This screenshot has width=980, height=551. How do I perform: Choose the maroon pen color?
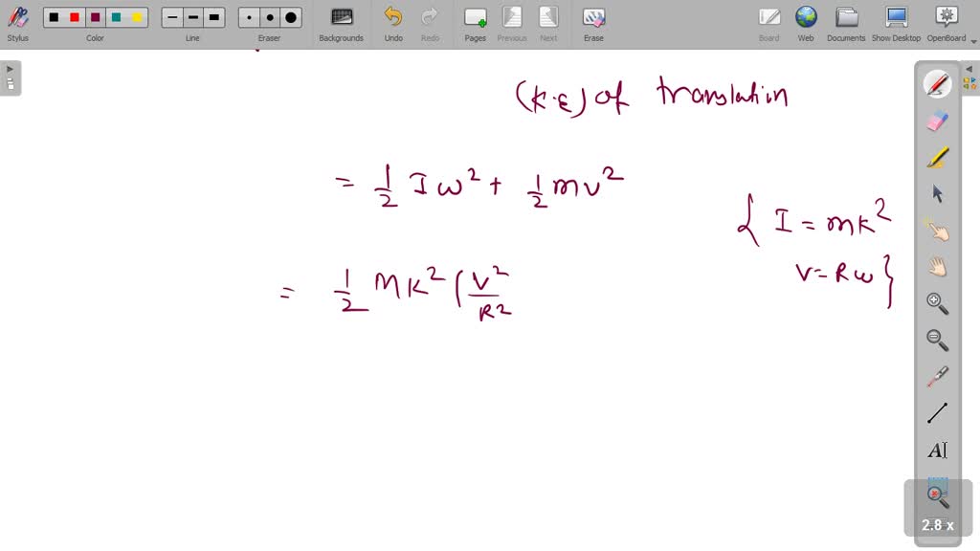pos(95,17)
